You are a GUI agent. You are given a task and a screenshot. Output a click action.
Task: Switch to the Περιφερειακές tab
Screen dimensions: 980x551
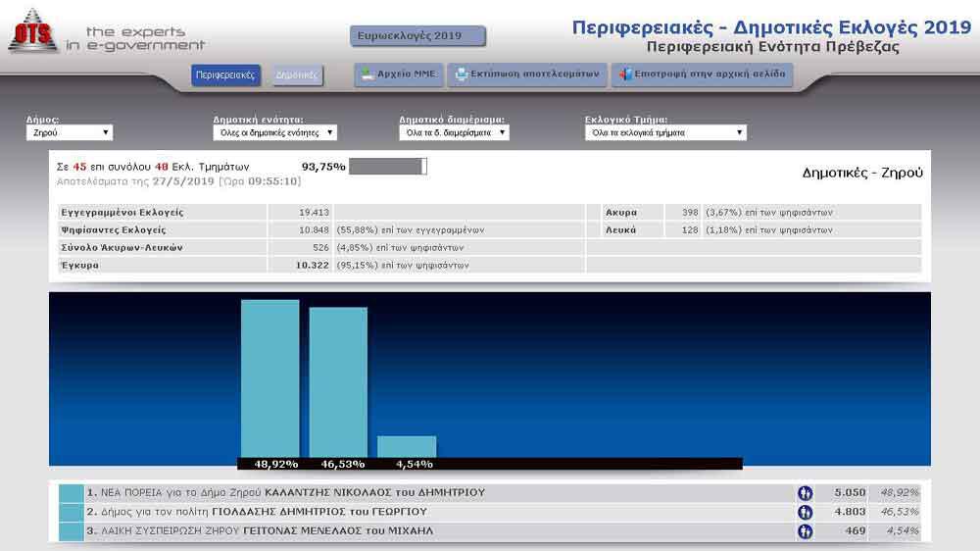pyautogui.click(x=225, y=75)
